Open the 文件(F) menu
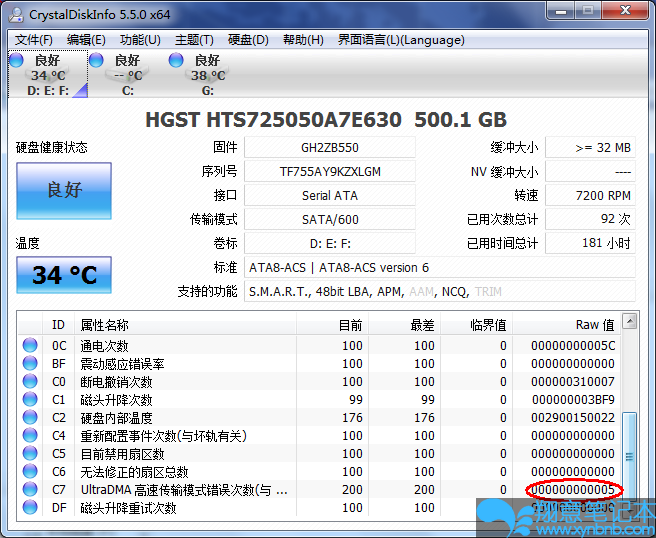The image size is (656, 538). [34, 40]
